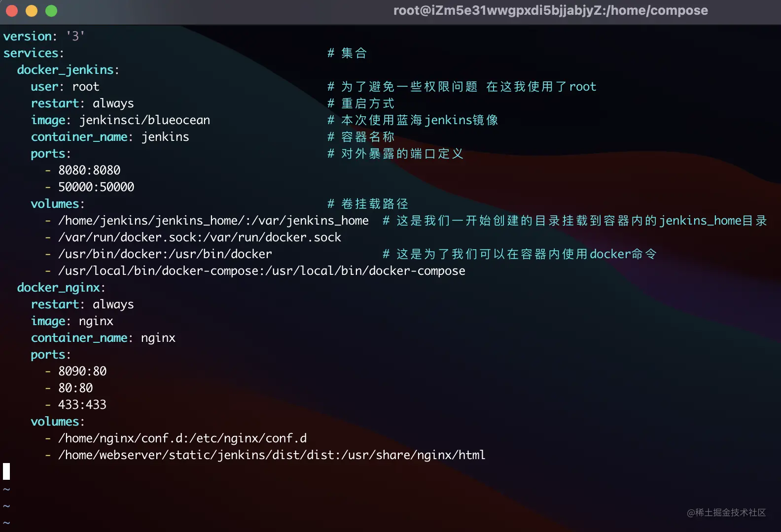Screen dimensions: 781x532
Task: Click the /var/run/docker.sock volume line
Action: 200,237
